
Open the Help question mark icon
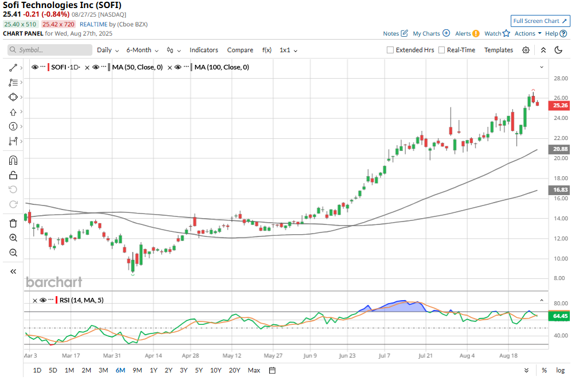click(x=564, y=33)
